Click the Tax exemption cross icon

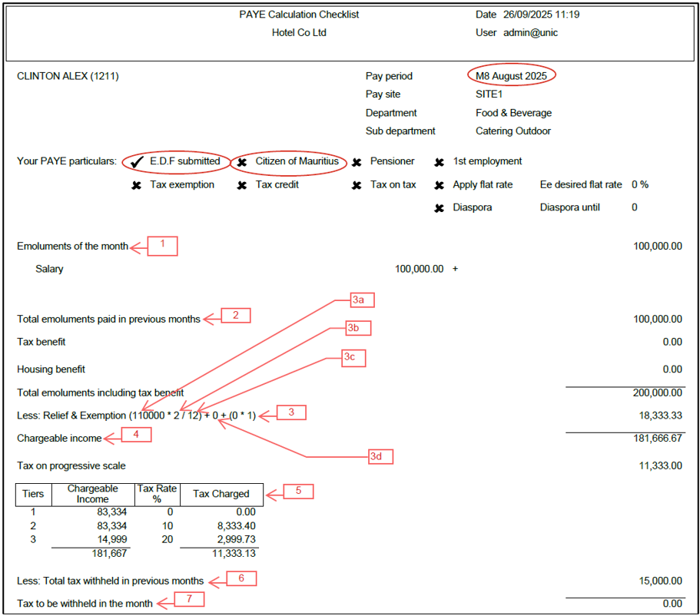pos(137,185)
